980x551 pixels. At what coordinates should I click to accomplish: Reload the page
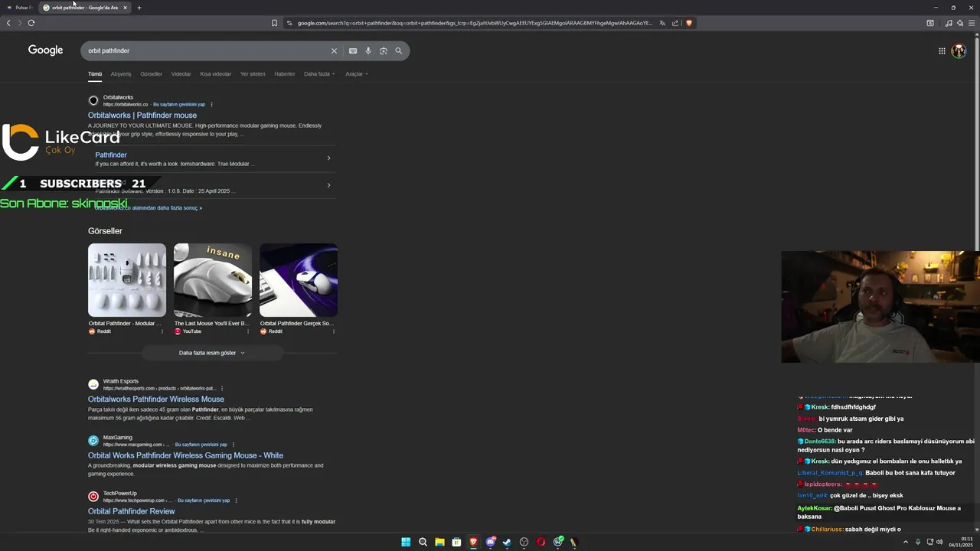coord(31,23)
